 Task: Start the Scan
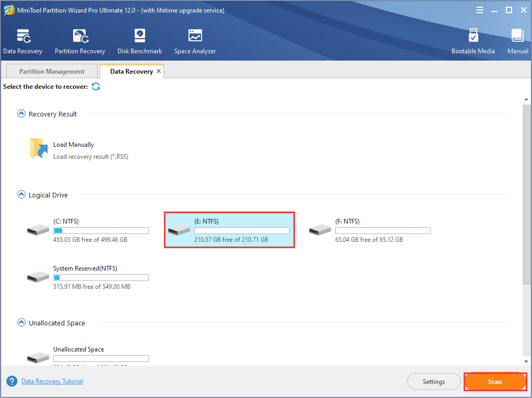pyautogui.click(x=495, y=382)
